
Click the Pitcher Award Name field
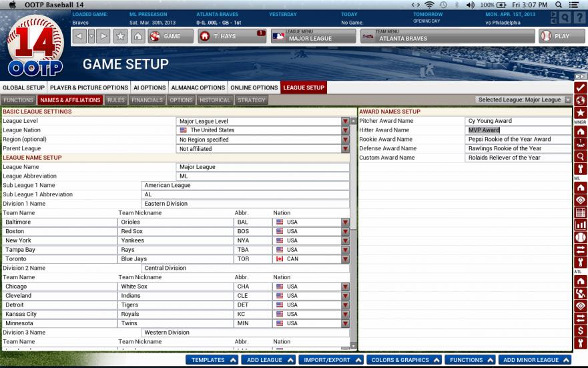click(518, 121)
